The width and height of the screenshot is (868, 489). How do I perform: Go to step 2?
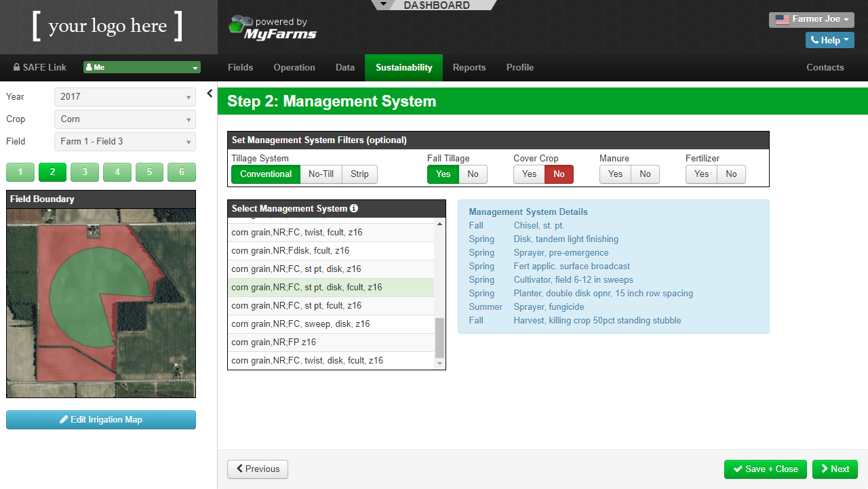(x=53, y=172)
